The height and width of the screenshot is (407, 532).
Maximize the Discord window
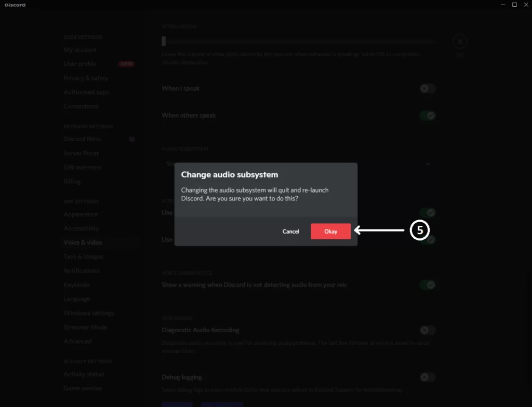click(514, 5)
